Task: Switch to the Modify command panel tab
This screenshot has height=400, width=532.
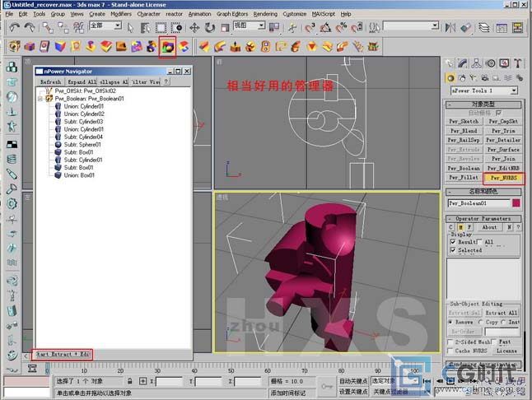Action: 463,63
